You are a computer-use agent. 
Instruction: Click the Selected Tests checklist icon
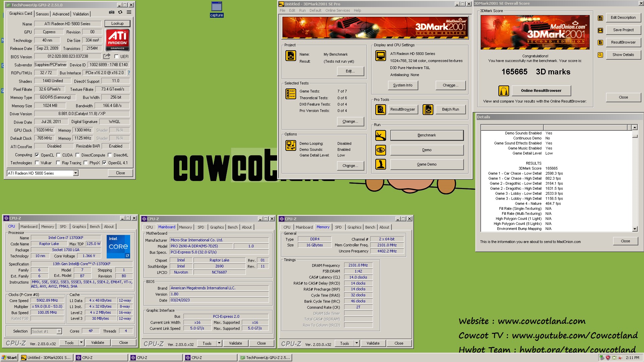click(291, 94)
